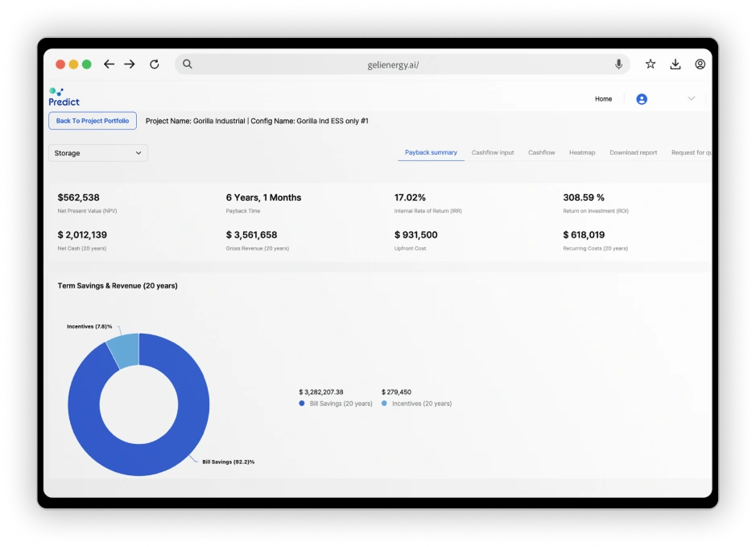Click the light blue Incentives donut slice
Viewport: 756px width, 547px height.
(125, 350)
